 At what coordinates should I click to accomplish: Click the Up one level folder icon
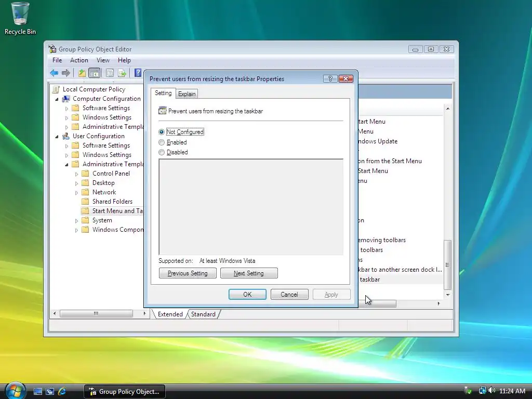point(82,73)
